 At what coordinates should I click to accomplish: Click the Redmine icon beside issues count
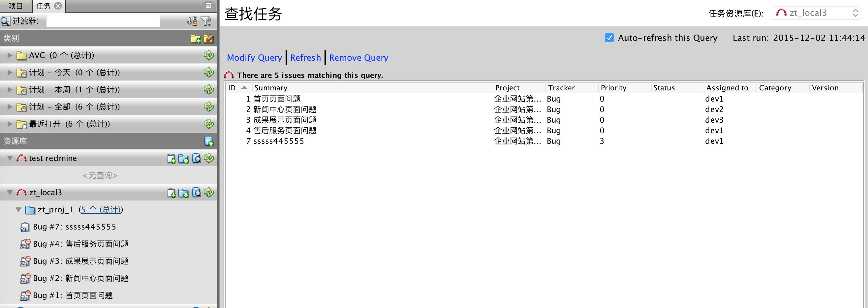(x=229, y=75)
